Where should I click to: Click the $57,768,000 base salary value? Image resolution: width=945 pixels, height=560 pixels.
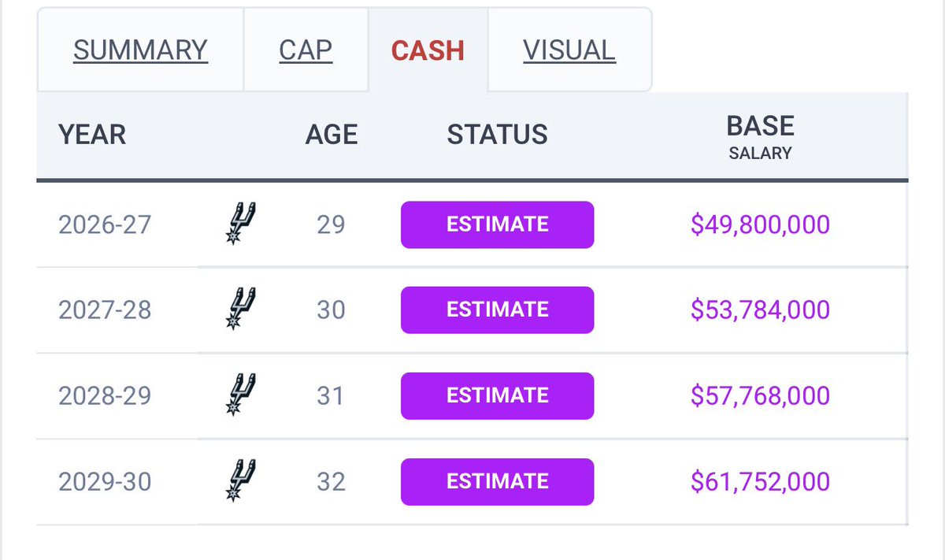tap(760, 395)
